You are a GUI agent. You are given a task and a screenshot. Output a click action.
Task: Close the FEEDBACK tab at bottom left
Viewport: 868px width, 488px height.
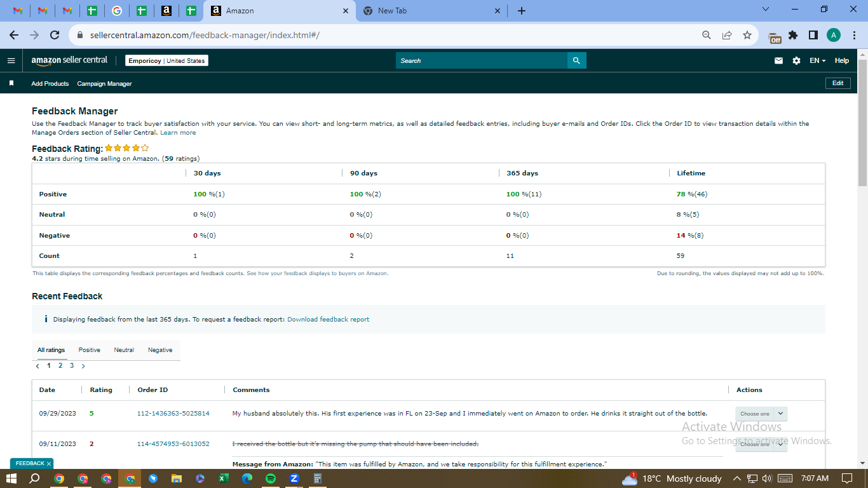48,464
